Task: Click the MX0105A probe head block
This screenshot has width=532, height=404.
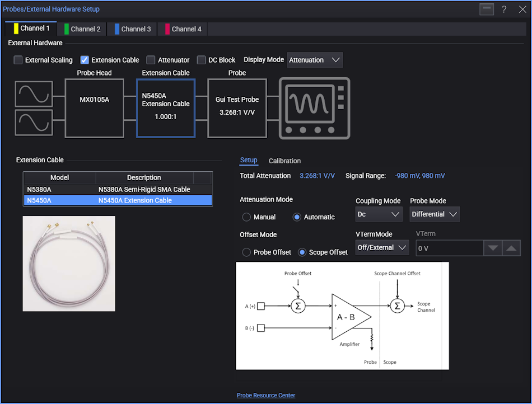Action: pyautogui.click(x=94, y=108)
